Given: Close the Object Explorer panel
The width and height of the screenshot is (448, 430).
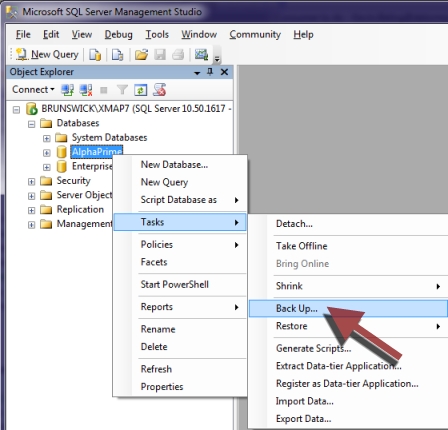Looking at the screenshot, I should tap(225, 72).
